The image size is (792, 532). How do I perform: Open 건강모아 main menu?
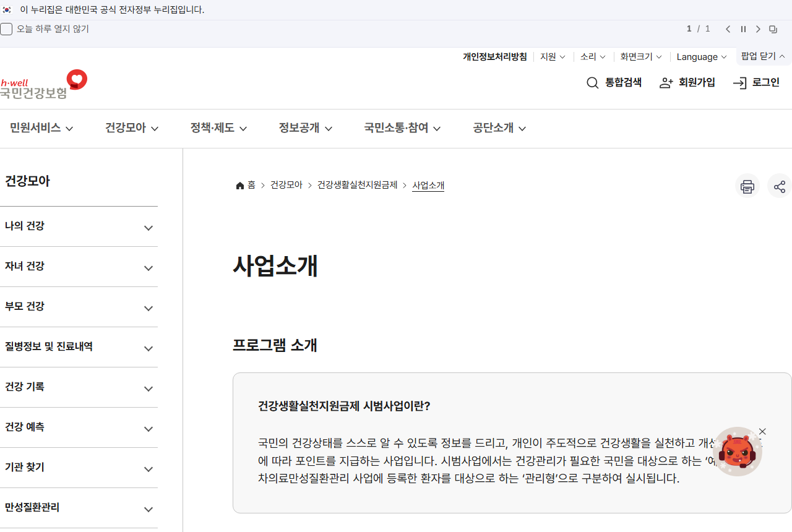132,128
